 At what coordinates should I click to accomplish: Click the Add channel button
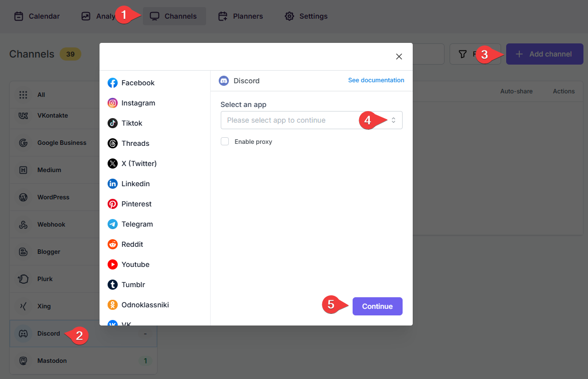coord(545,55)
